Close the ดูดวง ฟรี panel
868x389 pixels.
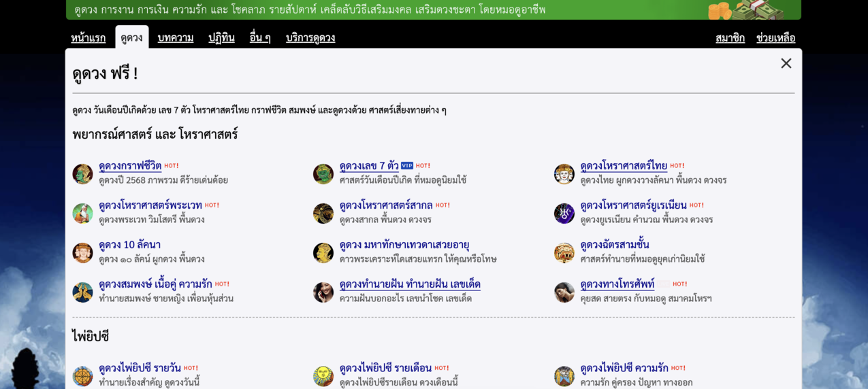[x=786, y=63]
